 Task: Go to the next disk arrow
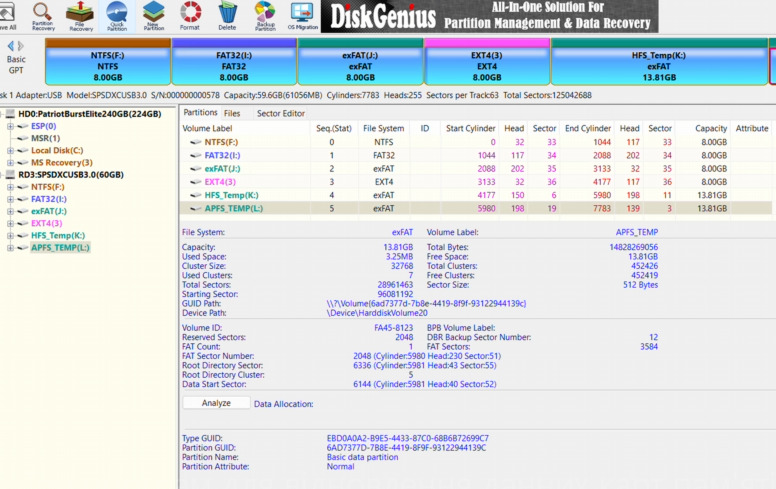[21, 46]
